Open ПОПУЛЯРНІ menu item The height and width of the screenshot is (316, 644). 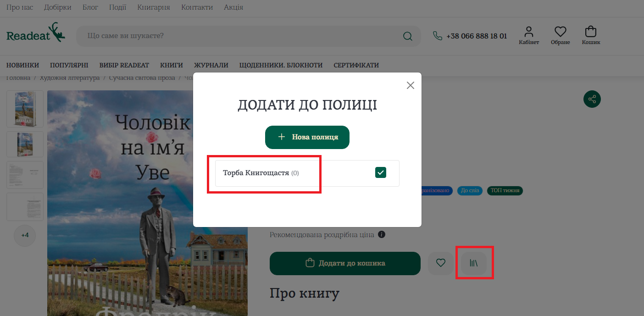(69, 65)
